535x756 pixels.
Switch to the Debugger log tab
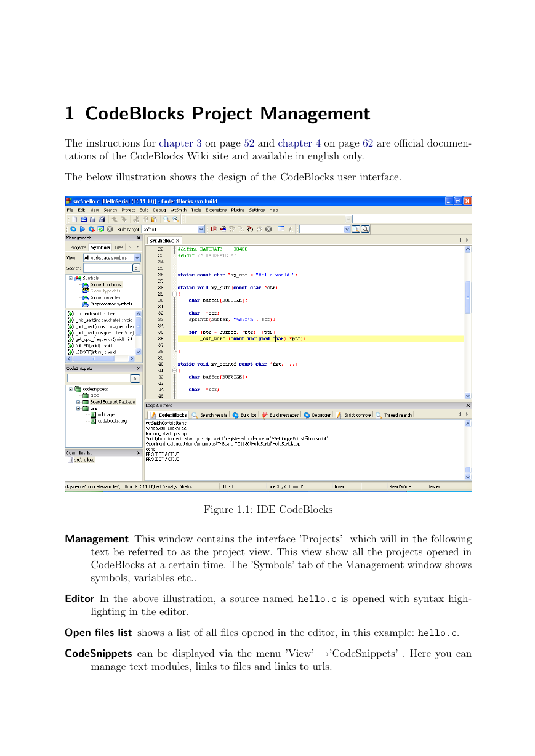click(x=318, y=415)
